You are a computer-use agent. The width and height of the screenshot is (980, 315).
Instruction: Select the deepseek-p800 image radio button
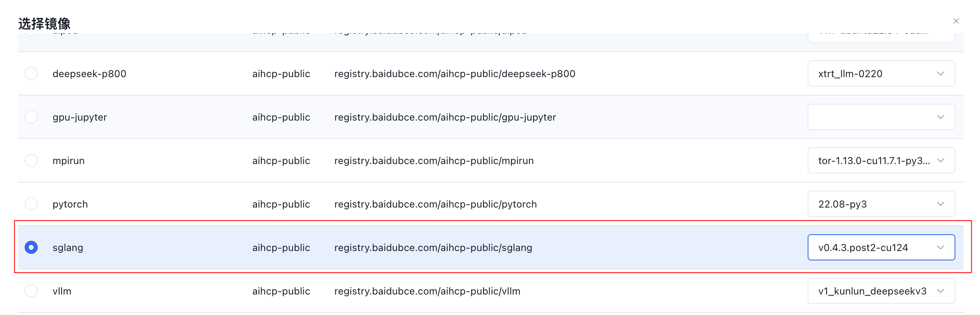point(31,73)
